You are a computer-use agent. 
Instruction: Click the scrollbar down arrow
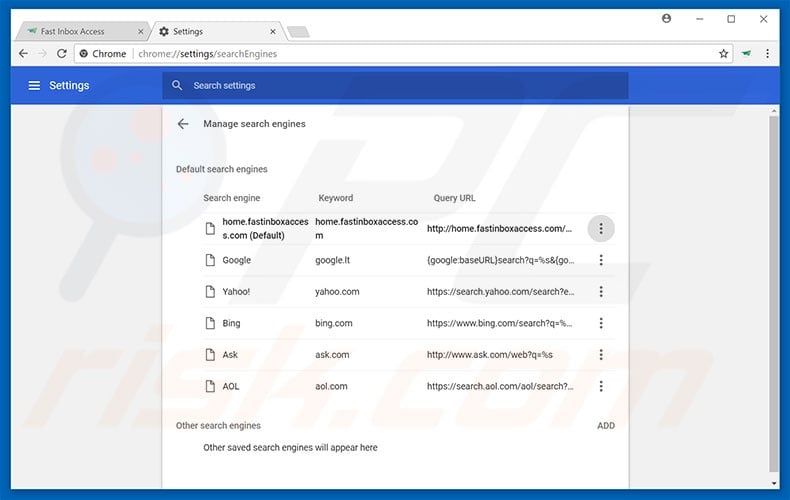click(x=774, y=483)
